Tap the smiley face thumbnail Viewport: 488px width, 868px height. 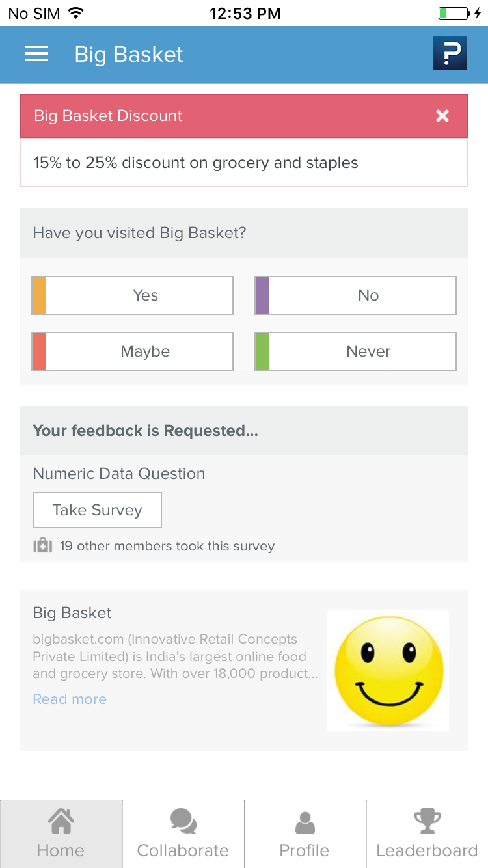[x=388, y=670]
